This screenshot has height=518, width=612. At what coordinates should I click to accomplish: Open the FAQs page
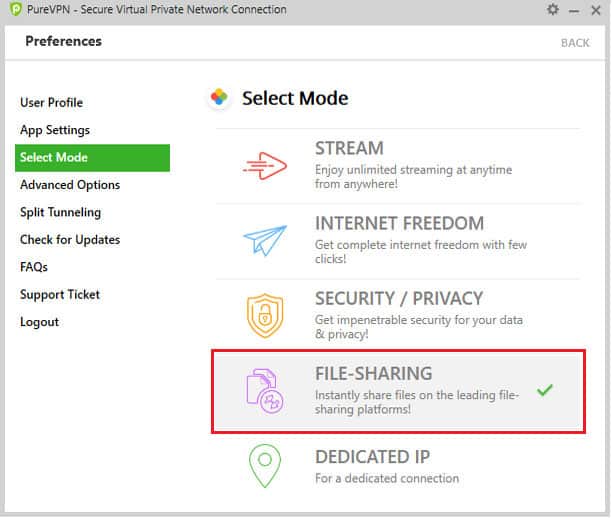(x=34, y=267)
